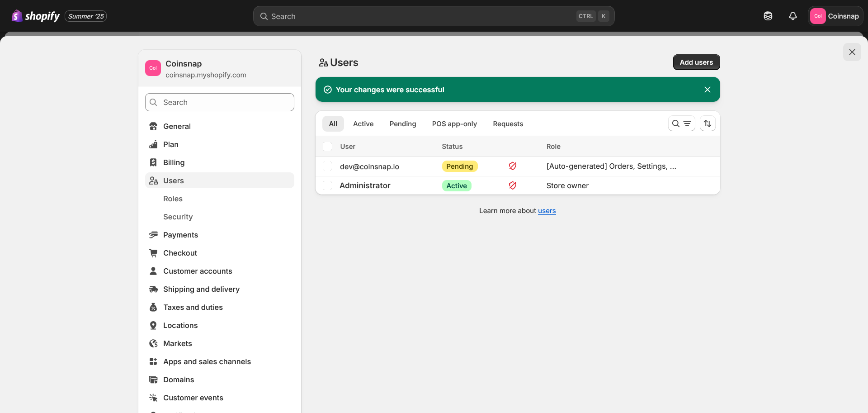Open the Coinsnap account menu
Viewport: 868px width, 413px height.
point(835,16)
